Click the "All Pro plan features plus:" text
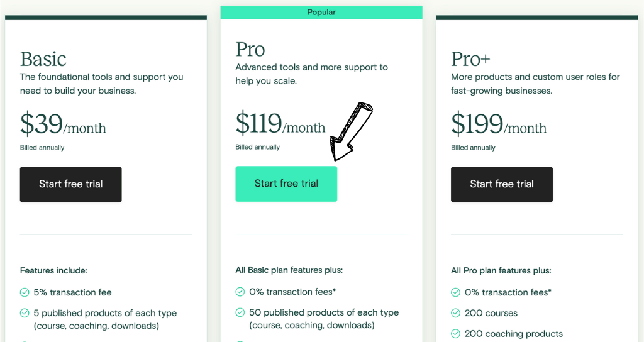 point(501,271)
